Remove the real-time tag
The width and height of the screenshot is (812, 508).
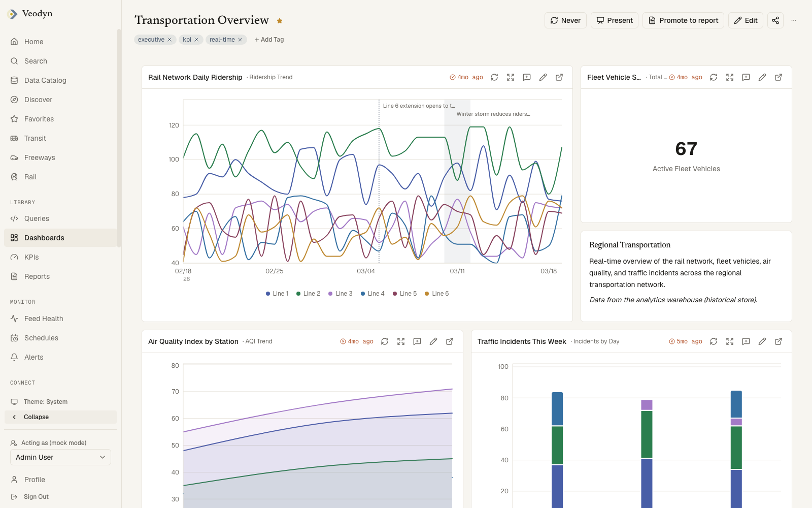tap(240, 40)
